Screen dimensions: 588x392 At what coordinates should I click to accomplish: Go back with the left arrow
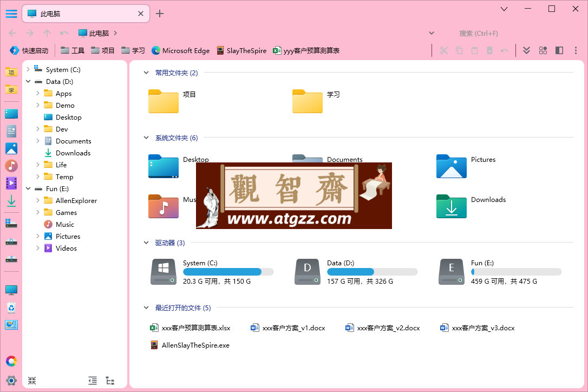click(13, 34)
